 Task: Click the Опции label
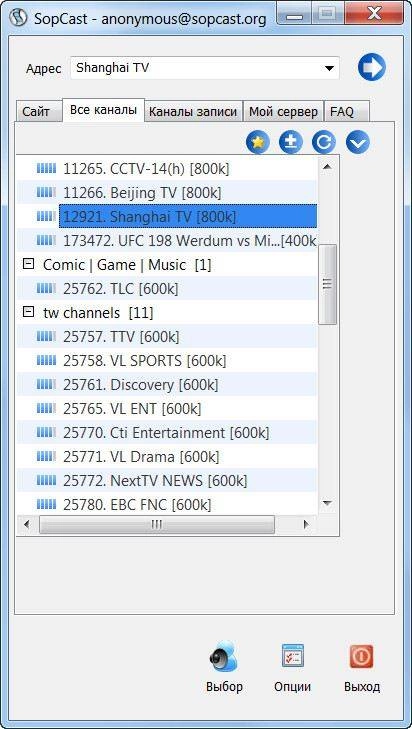click(x=292, y=686)
